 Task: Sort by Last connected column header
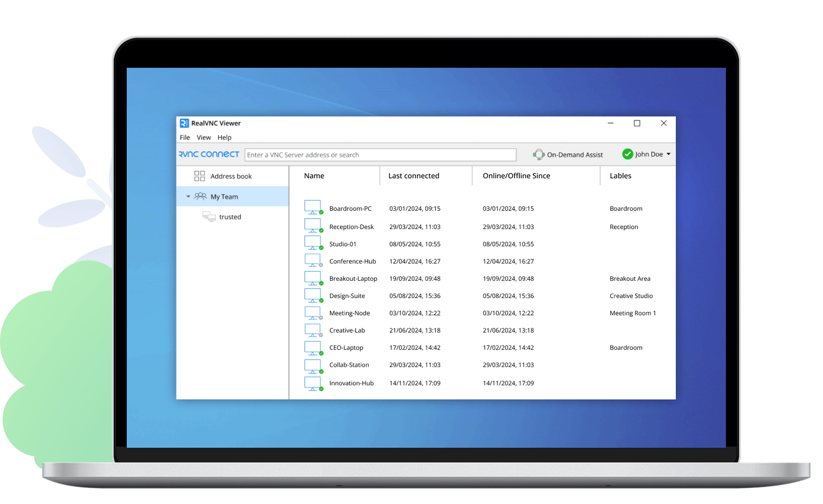click(414, 176)
